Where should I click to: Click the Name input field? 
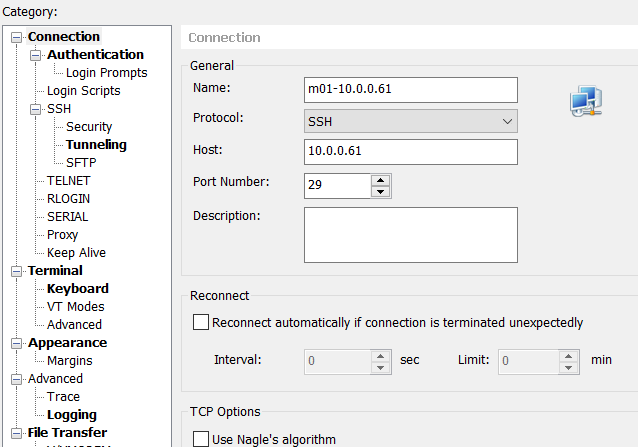coord(411,90)
